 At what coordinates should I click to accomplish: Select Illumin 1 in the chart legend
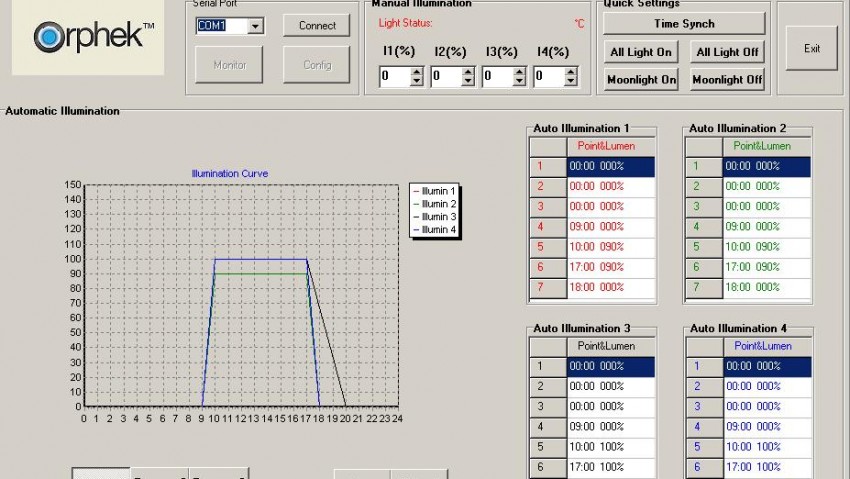pos(435,191)
